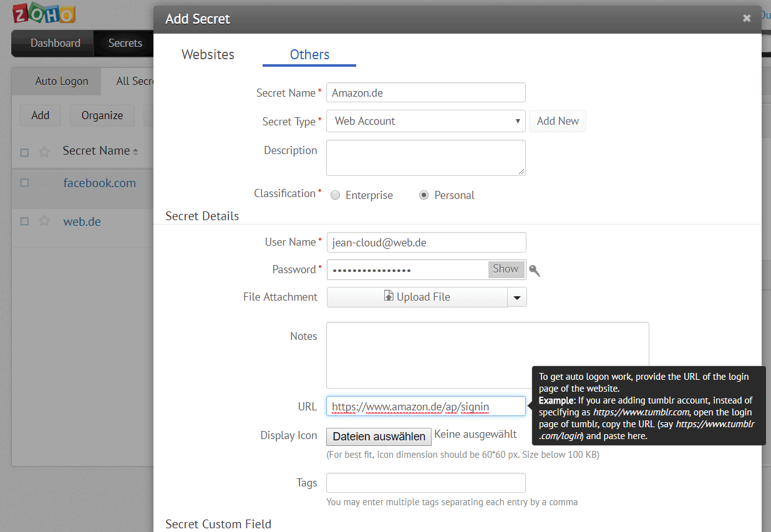Switch to the Others tab
Screen dimensions: 771x532
click(309, 54)
